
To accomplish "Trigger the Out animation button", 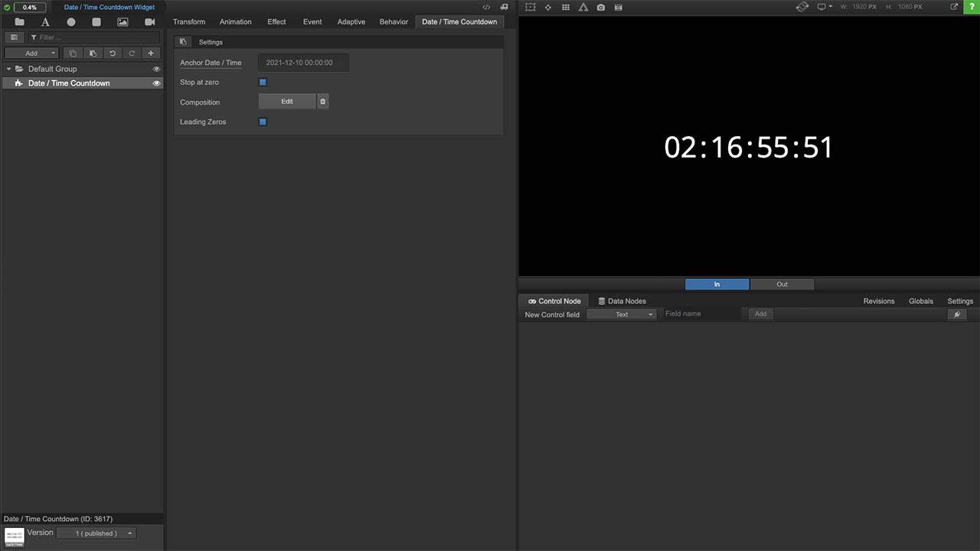I will point(782,284).
